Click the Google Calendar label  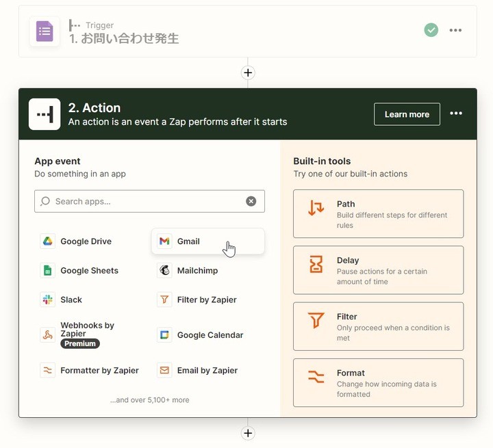(210, 335)
